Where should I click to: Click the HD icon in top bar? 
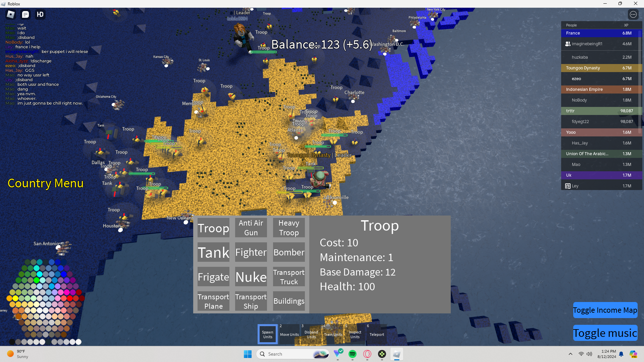(x=40, y=14)
